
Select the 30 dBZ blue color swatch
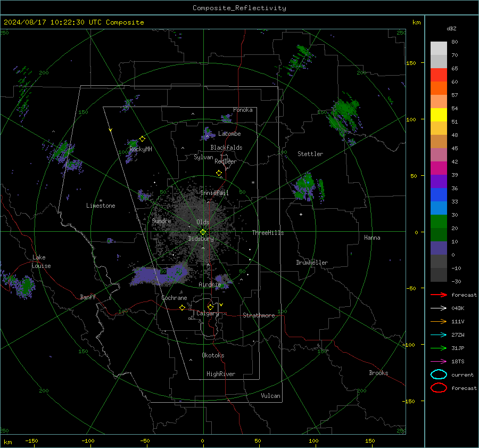439,208
